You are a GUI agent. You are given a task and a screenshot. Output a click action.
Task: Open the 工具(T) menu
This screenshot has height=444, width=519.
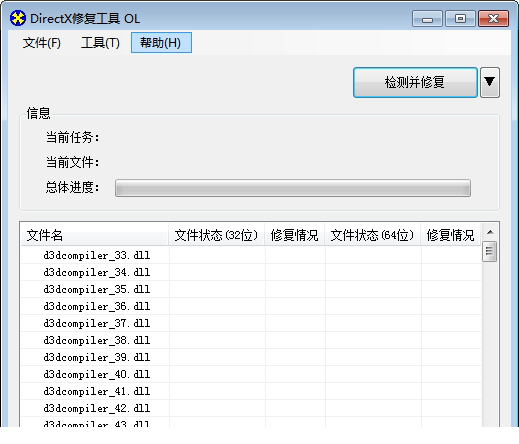click(100, 43)
